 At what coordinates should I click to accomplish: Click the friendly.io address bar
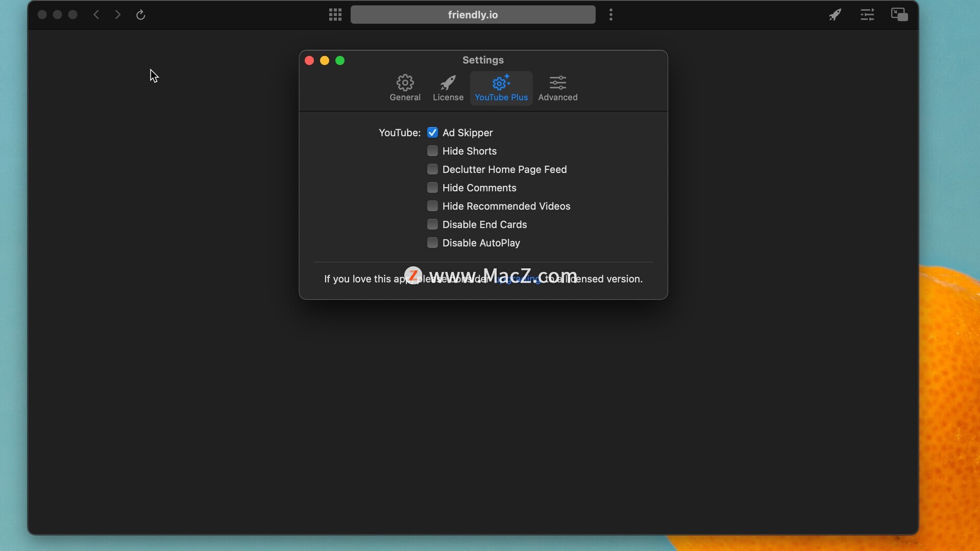pyautogui.click(x=473, y=15)
